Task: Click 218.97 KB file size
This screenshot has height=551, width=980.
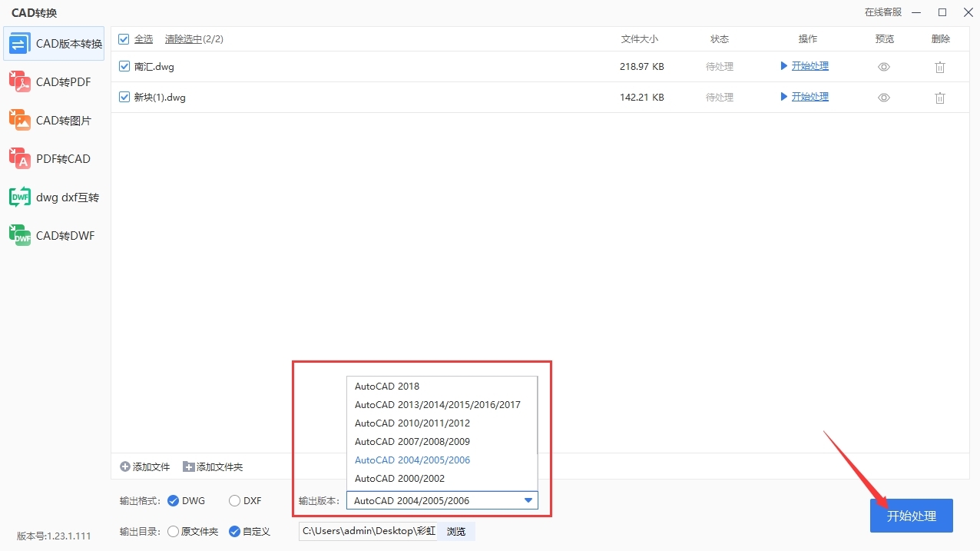Action: pyautogui.click(x=642, y=67)
